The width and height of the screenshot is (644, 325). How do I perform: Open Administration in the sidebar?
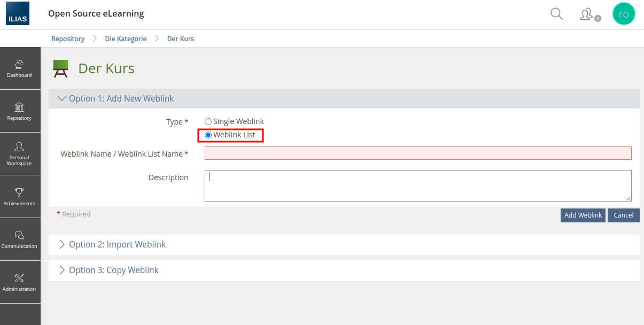(x=19, y=282)
